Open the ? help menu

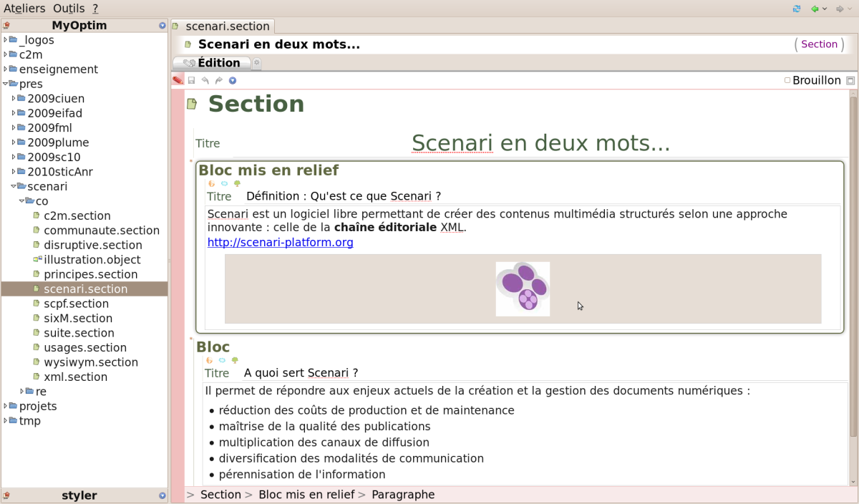[95, 9]
